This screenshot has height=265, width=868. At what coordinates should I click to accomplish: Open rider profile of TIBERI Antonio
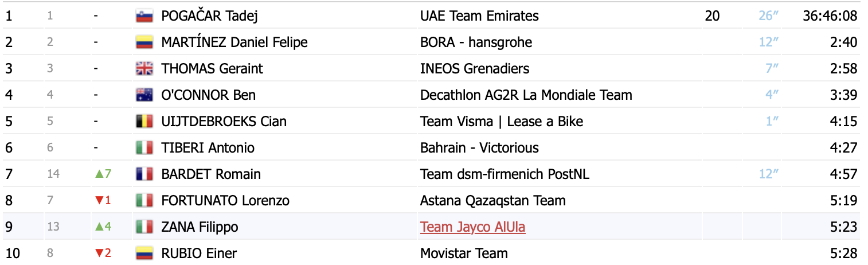[208, 148]
